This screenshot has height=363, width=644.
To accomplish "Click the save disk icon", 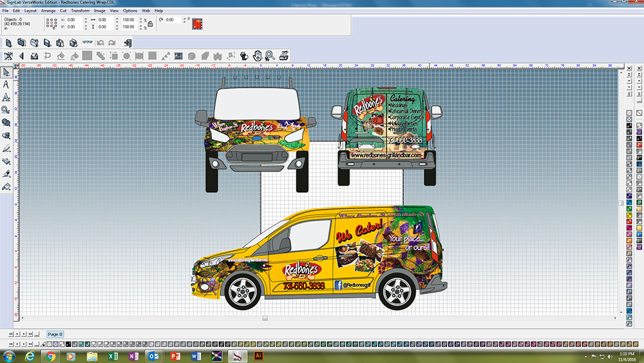I will coord(47,43).
